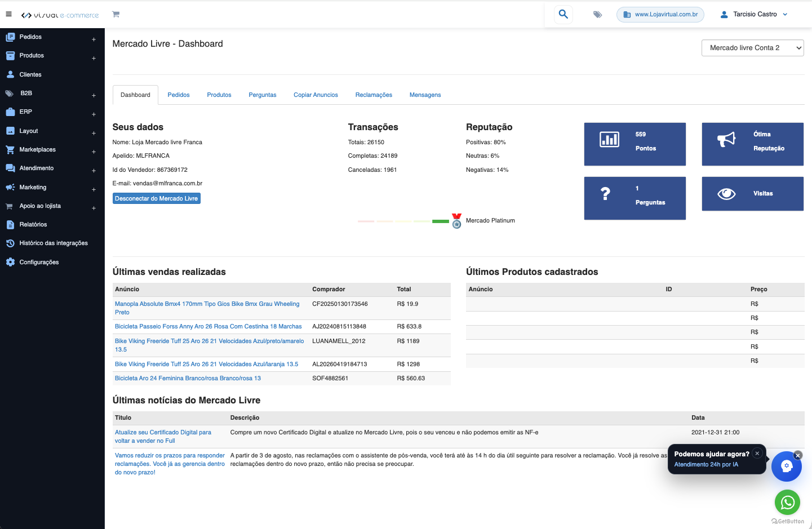The image size is (812, 529).
Task: Click the Mercado Platinum medal icon
Action: 456,221
